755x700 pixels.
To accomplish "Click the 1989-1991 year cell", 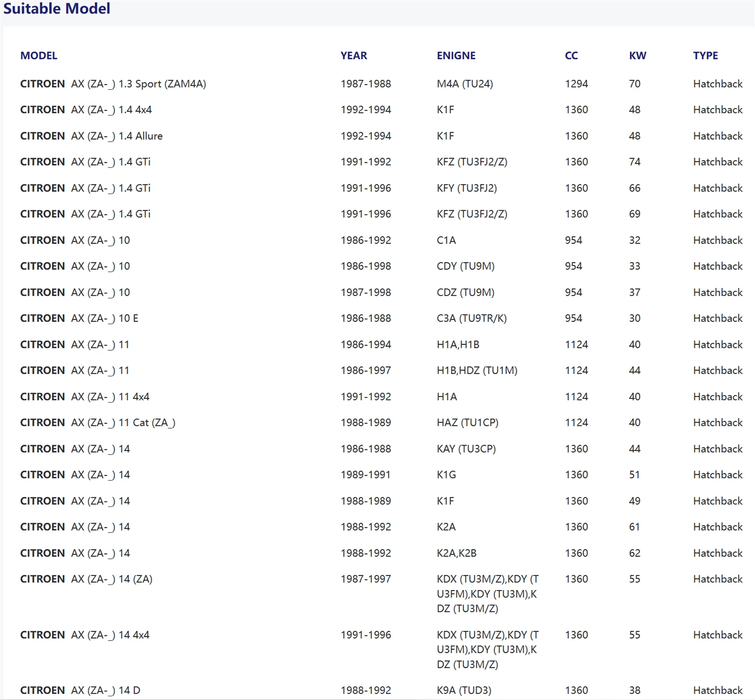I will tap(366, 475).
